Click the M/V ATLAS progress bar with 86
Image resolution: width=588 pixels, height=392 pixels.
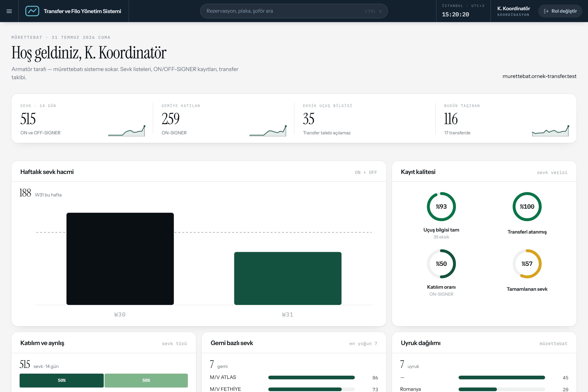[x=311, y=378]
